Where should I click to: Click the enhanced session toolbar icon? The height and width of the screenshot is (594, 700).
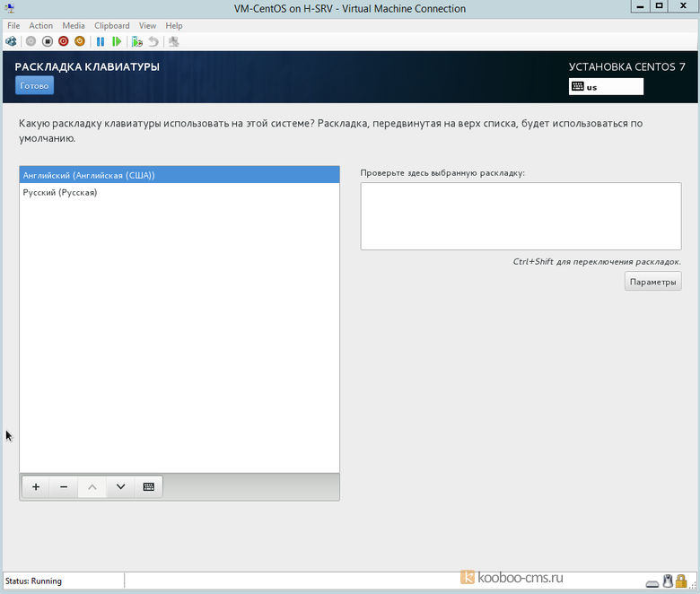point(174,41)
